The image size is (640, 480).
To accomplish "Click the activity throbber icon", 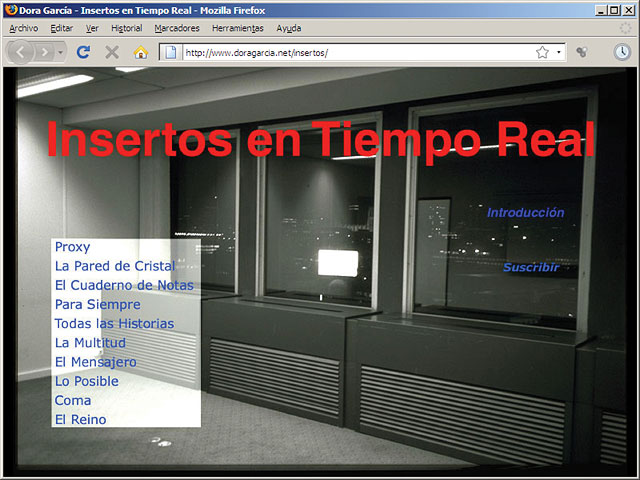I will tap(625, 28).
